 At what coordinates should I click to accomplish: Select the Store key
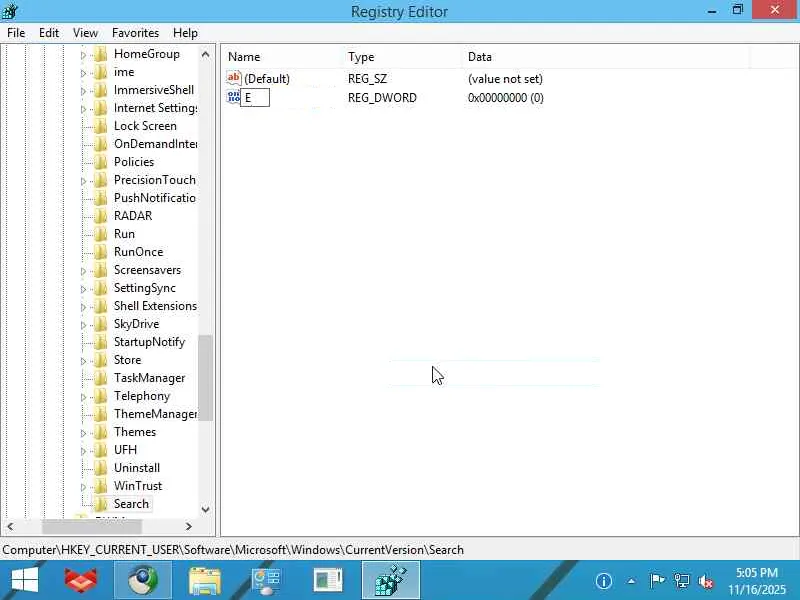click(x=127, y=360)
